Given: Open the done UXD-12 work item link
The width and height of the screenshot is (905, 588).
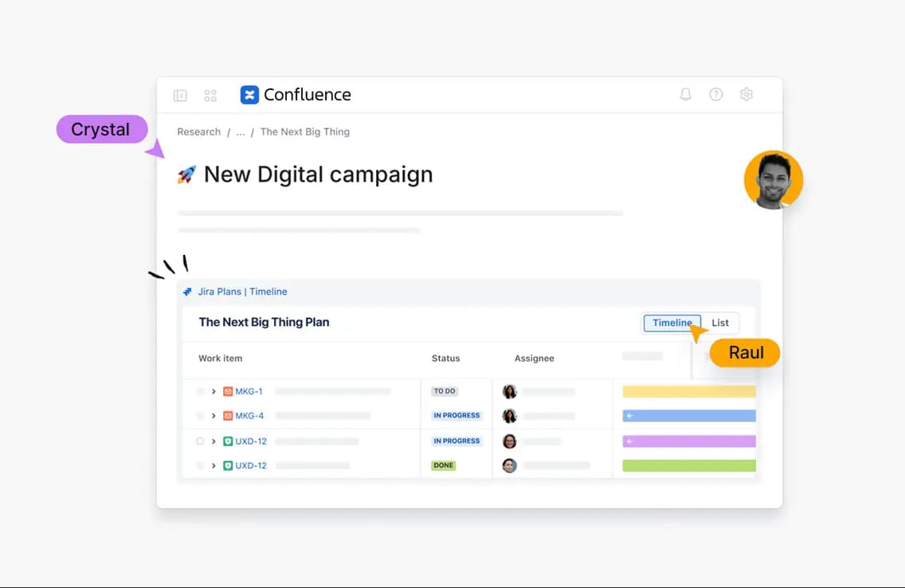Looking at the screenshot, I should pos(251,465).
